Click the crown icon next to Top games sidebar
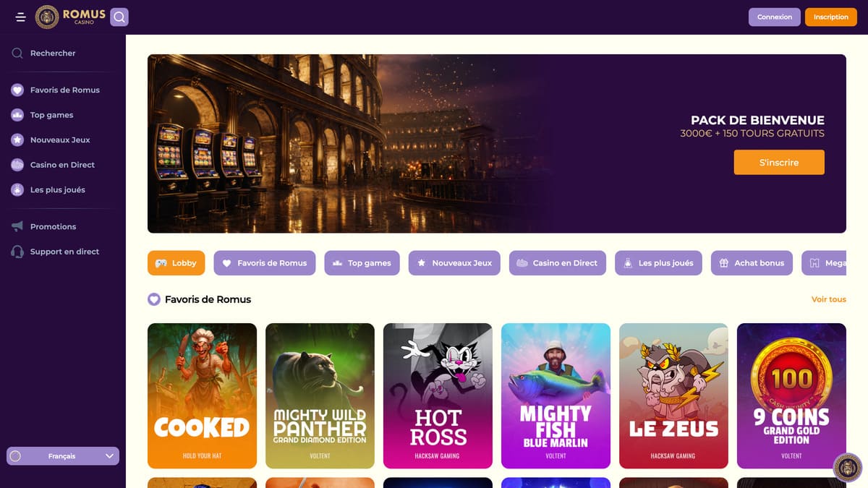The width and height of the screenshot is (868, 488). 17,115
